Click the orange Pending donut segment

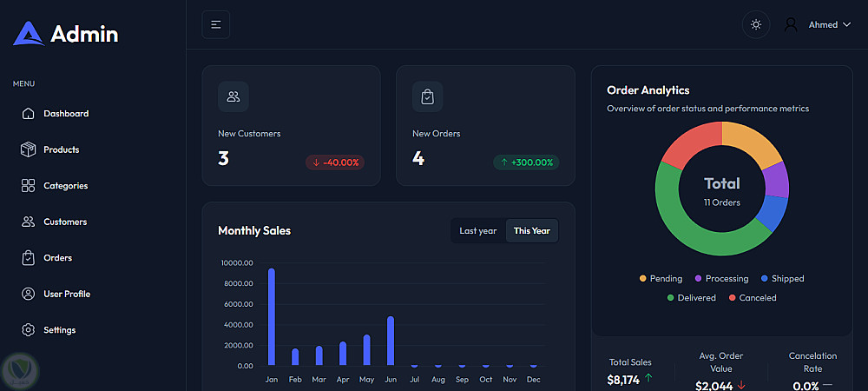(754, 142)
